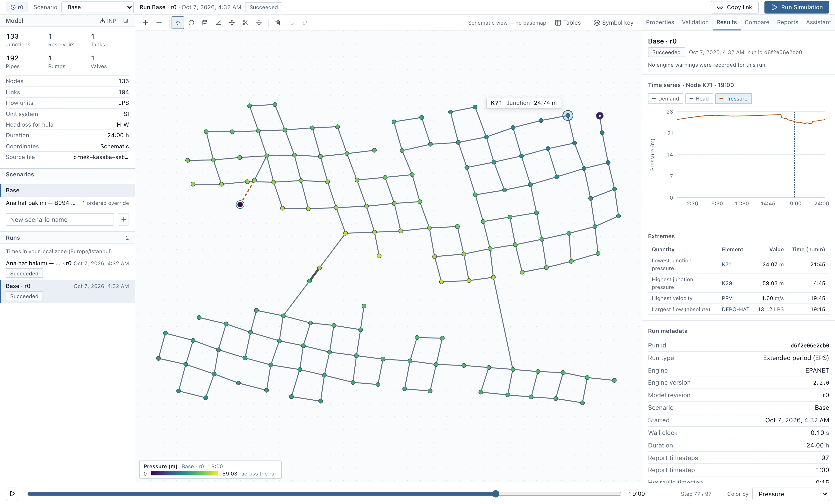Choose the add junction circle tool
The image size is (835, 504).
pos(191,23)
